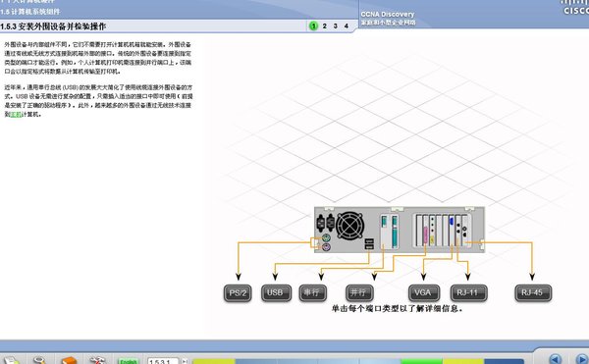Open the RJ-45 port details

[533, 292]
